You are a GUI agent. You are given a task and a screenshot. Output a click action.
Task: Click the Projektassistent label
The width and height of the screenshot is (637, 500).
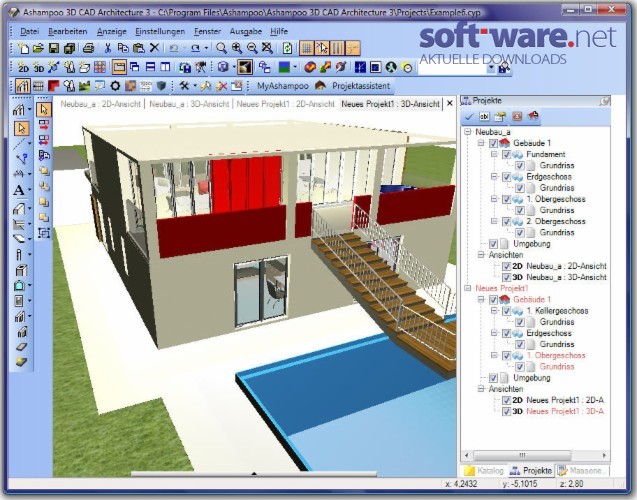(361, 86)
